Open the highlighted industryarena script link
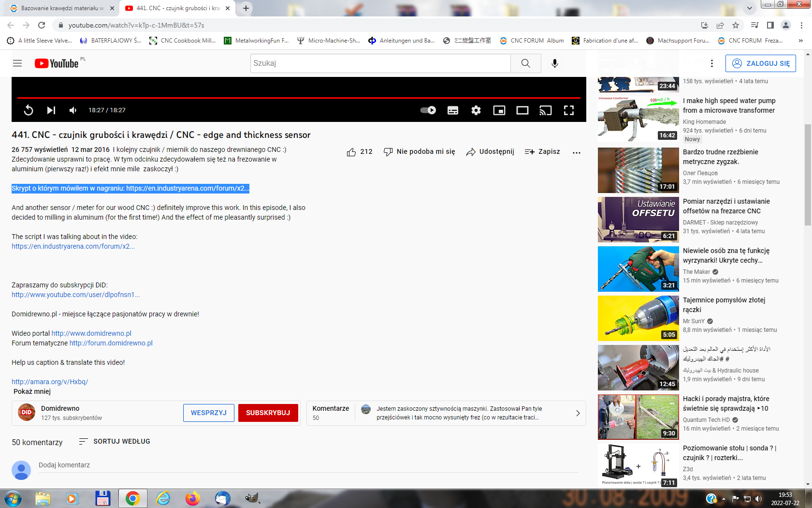Viewport: 812px width, 508px height. click(x=188, y=188)
